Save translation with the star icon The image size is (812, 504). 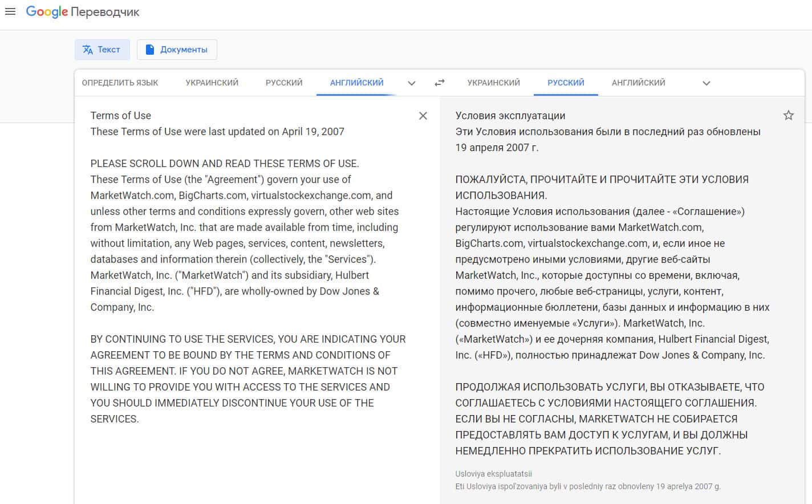[789, 115]
